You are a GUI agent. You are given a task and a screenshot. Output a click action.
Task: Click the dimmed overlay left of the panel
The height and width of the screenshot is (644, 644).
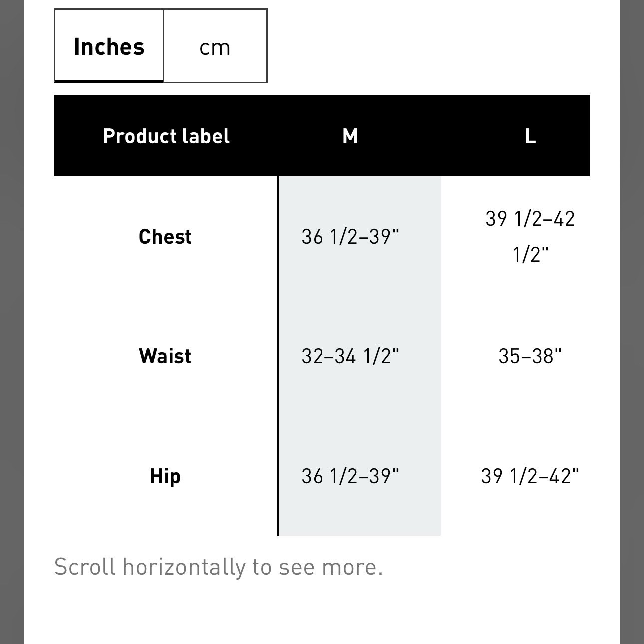pos(12,322)
